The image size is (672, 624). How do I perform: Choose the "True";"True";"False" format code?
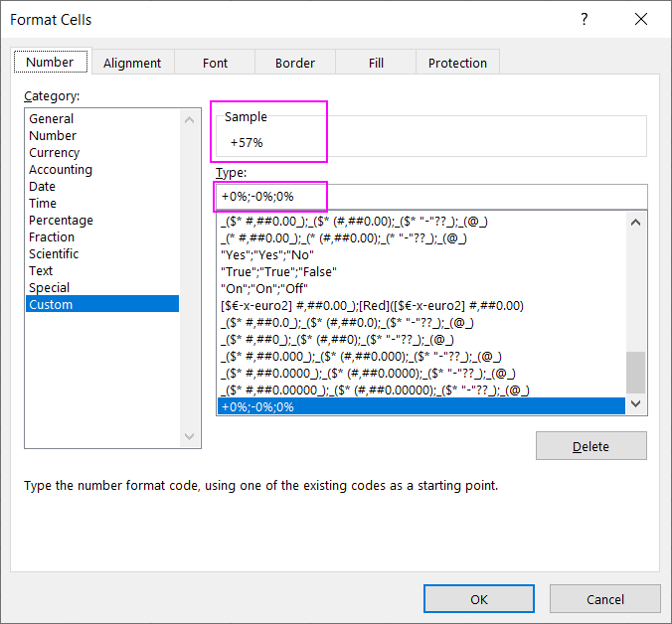[278, 271]
